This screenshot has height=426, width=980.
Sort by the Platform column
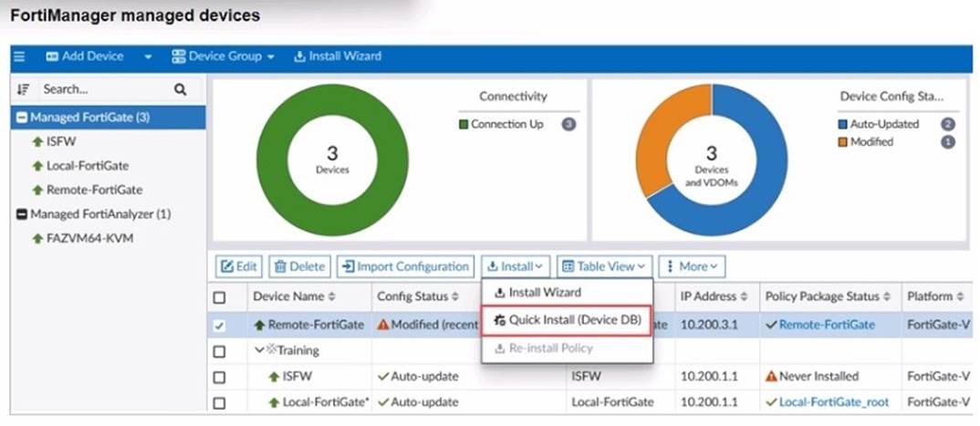(x=935, y=296)
